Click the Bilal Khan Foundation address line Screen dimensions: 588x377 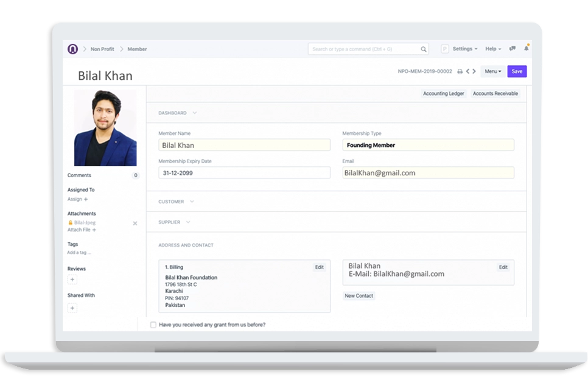tap(191, 278)
